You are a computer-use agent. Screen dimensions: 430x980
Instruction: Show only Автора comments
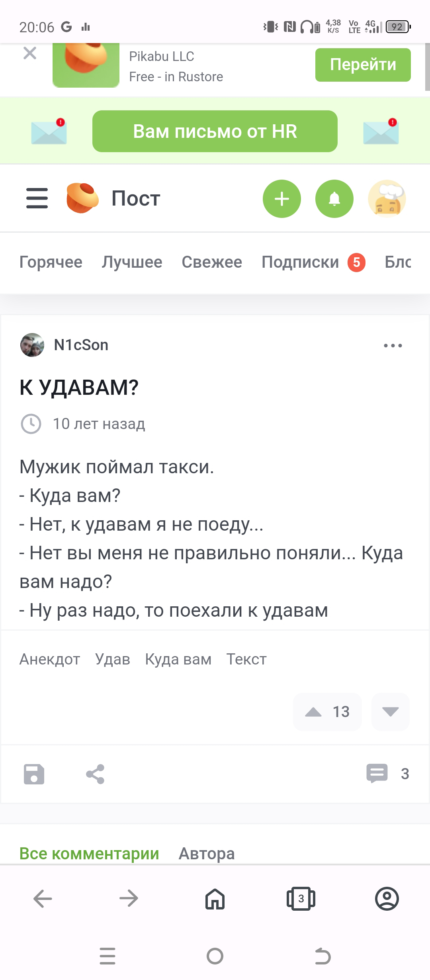(207, 853)
